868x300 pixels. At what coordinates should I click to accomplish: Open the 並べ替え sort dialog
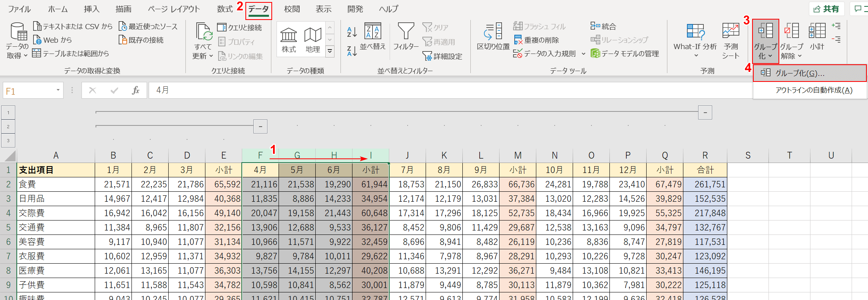(x=373, y=37)
